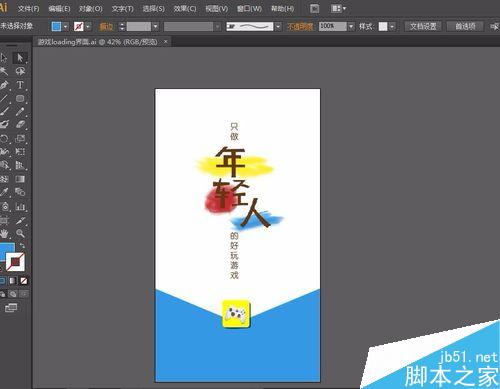This screenshot has width=500, height=389.
Task: Select the Line Segment tool
Action: pyautogui.click(x=4, y=98)
